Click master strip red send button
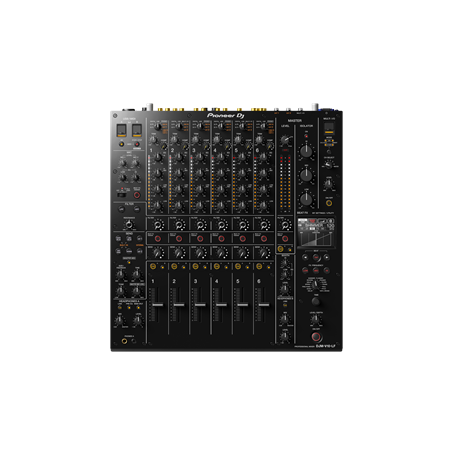The height and width of the screenshot is (455, 455). (x=285, y=239)
